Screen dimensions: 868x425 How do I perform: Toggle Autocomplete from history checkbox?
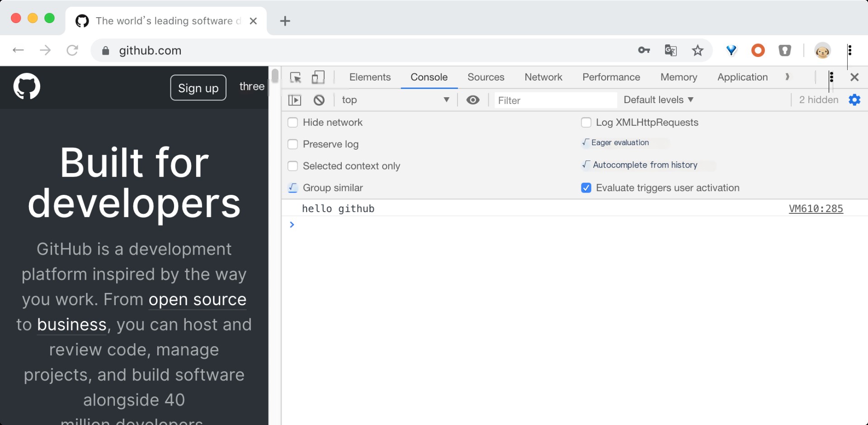tap(586, 165)
